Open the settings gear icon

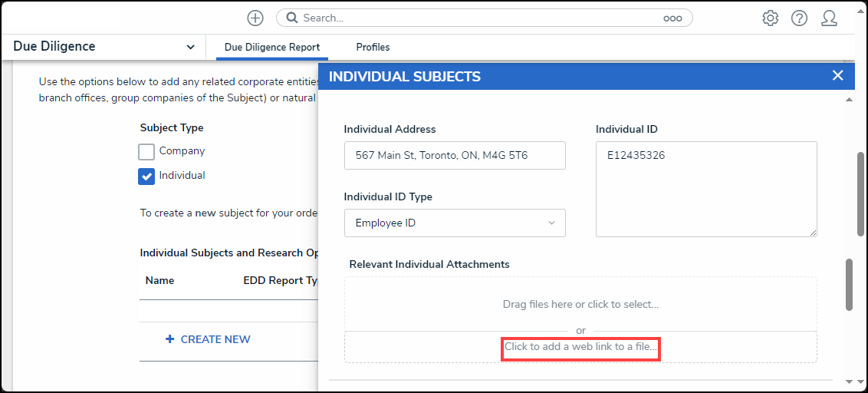[x=770, y=18]
